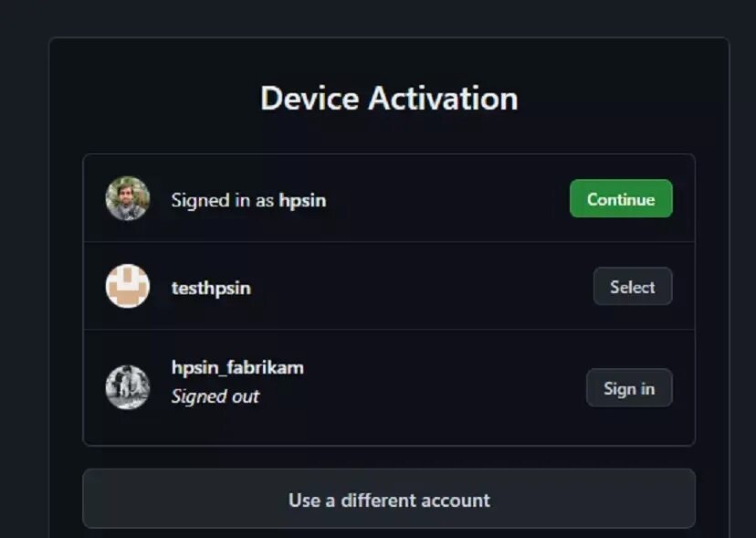Image resolution: width=756 pixels, height=538 pixels.
Task: Click the Device Activation heading
Action: point(389,99)
